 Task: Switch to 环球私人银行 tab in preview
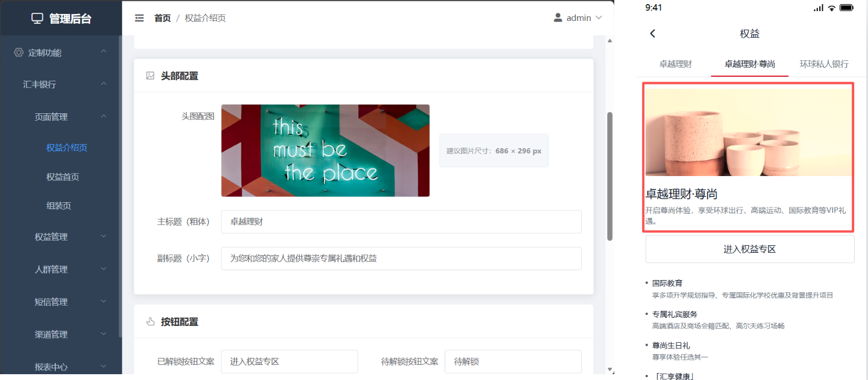pyautogui.click(x=824, y=64)
